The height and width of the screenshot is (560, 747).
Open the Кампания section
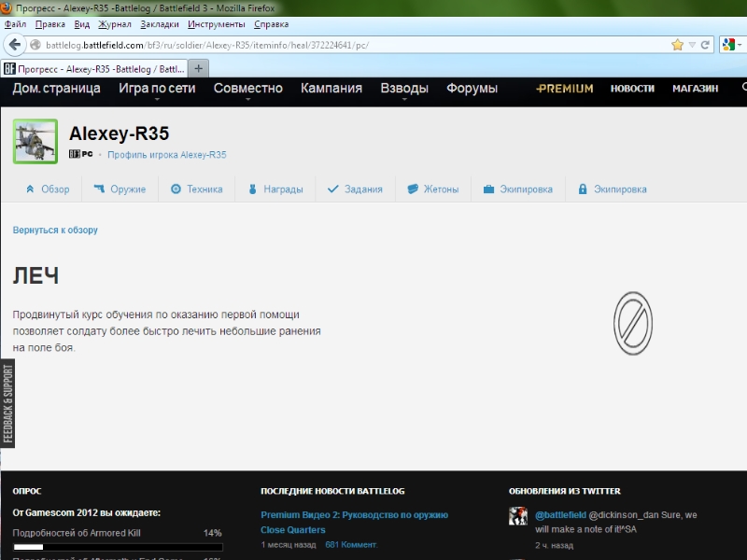coord(331,88)
